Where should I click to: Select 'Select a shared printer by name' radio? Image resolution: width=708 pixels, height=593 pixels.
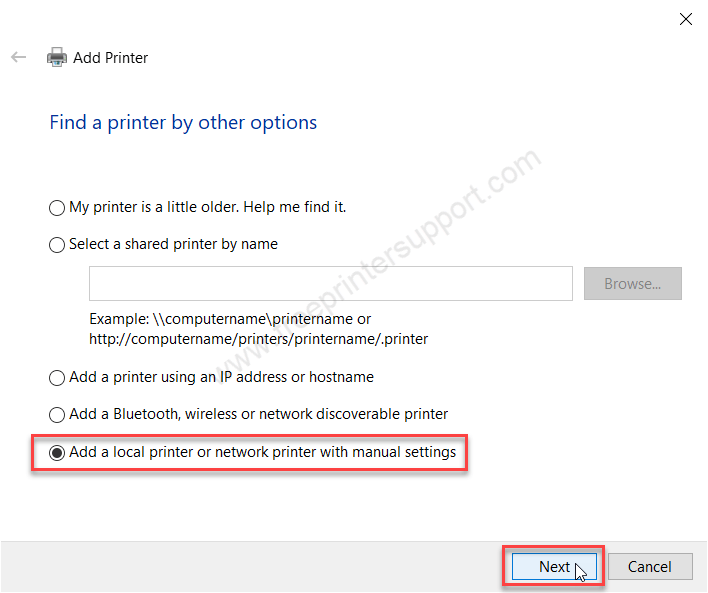56,245
